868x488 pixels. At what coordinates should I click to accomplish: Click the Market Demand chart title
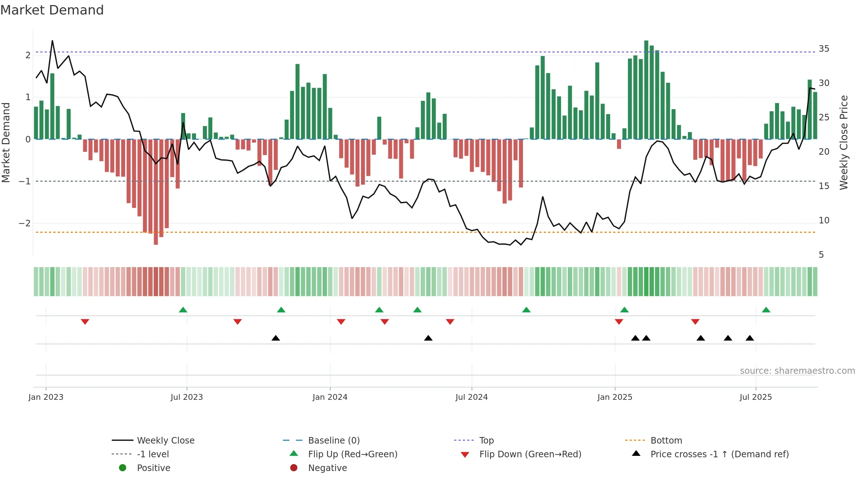pyautogui.click(x=52, y=10)
